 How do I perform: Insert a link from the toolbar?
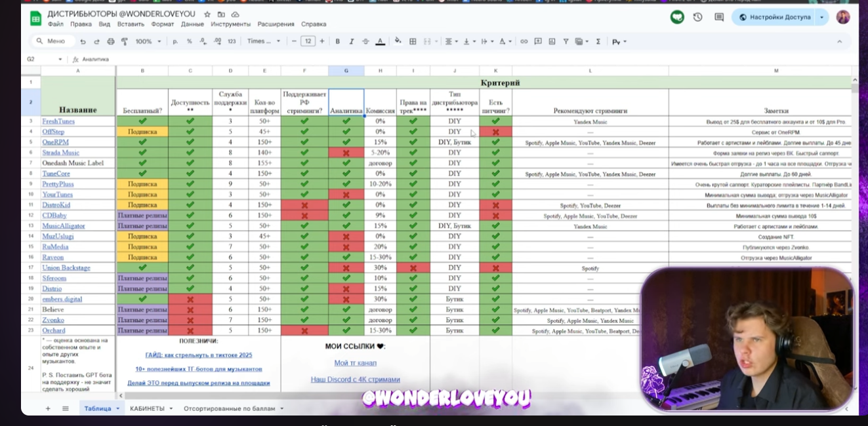click(x=524, y=41)
